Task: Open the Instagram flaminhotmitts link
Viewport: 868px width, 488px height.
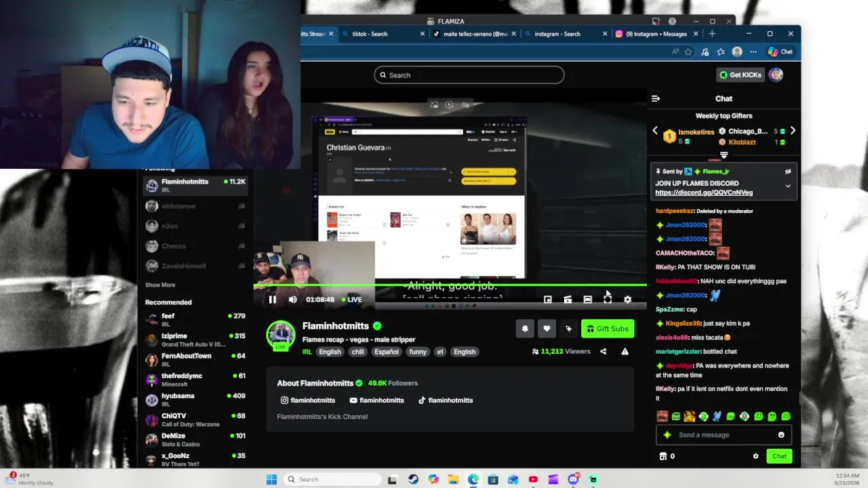Action: pos(308,401)
